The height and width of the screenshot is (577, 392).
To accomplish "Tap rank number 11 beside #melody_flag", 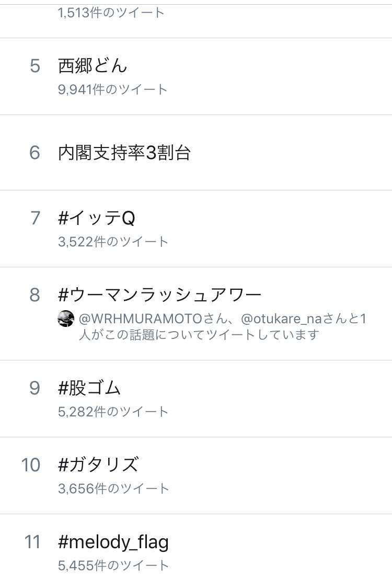I will tap(32, 542).
